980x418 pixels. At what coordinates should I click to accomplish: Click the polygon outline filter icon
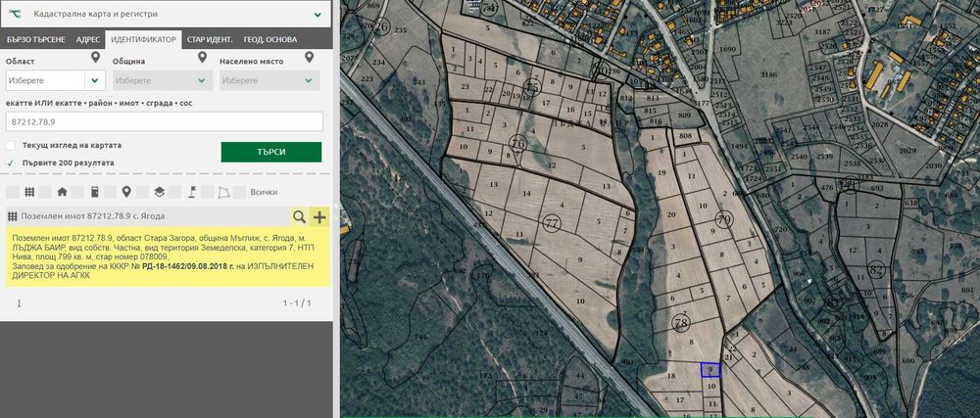tap(223, 192)
